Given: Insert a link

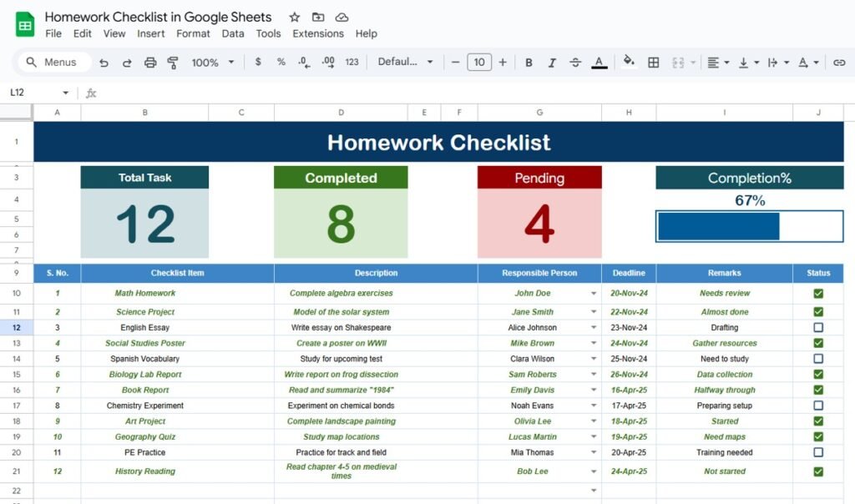Looking at the screenshot, I should pyautogui.click(x=837, y=62).
